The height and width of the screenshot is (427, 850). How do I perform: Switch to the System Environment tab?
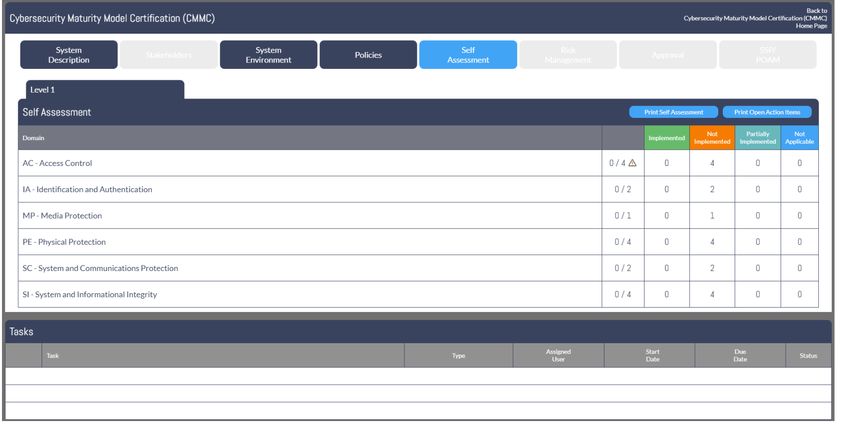pos(268,55)
